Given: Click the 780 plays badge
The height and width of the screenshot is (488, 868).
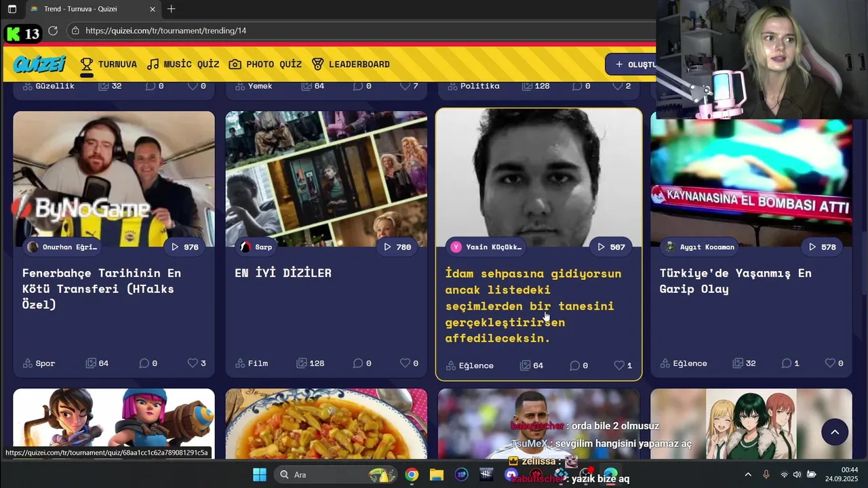Looking at the screenshot, I should click(x=397, y=247).
